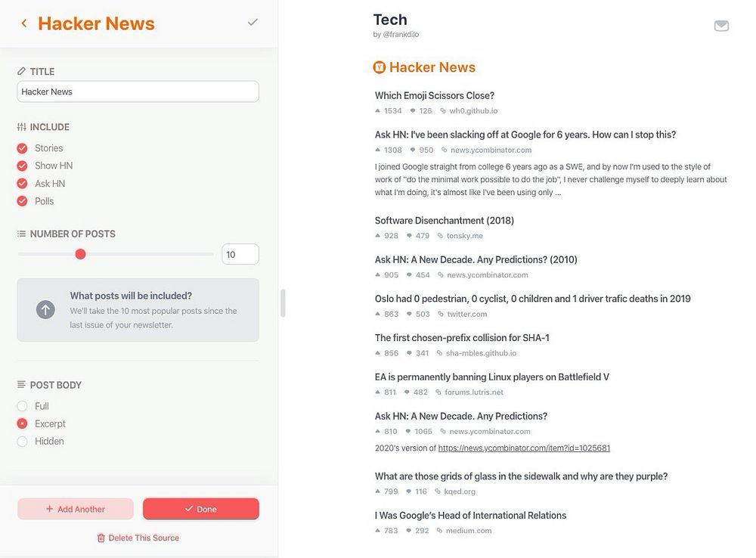The image size is (756, 558).
Task: Click the trash icon beside Delete This Source
Action: pos(101,538)
